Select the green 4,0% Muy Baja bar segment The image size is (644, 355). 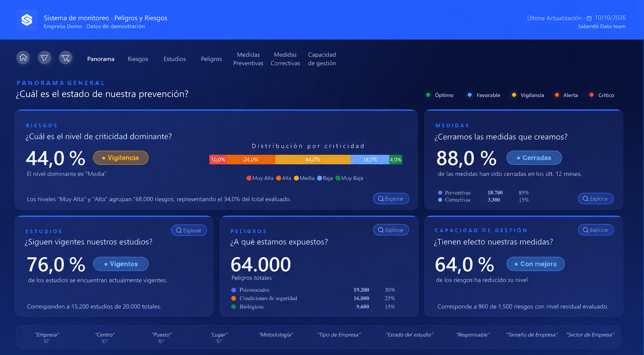pyautogui.click(x=396, y=160)
